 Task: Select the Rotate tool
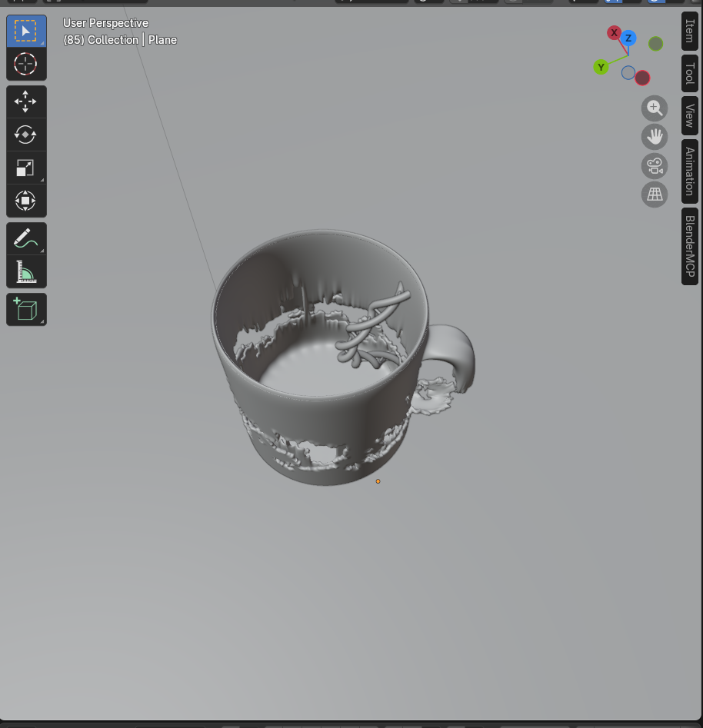coord(26,135)
